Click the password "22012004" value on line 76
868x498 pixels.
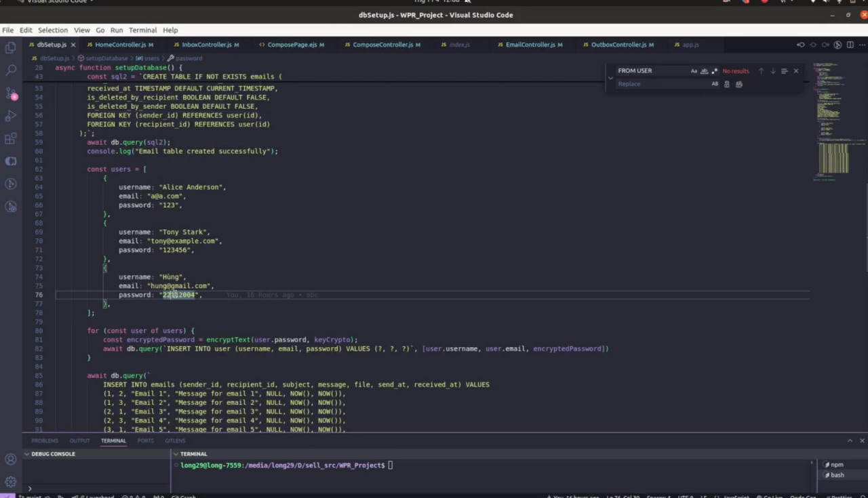[x=179, y=295]
